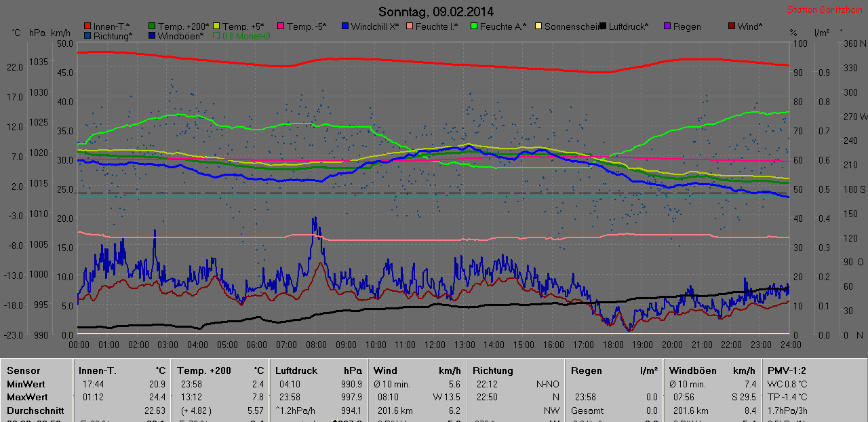
Task: Click the dark red Wind legend square
Action: click(x=731, y=26)
